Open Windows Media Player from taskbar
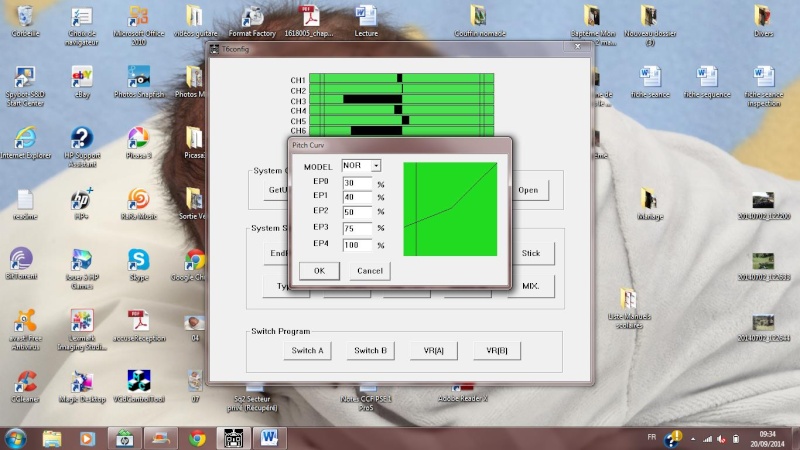The image size is (800, 450). (87, 439)
